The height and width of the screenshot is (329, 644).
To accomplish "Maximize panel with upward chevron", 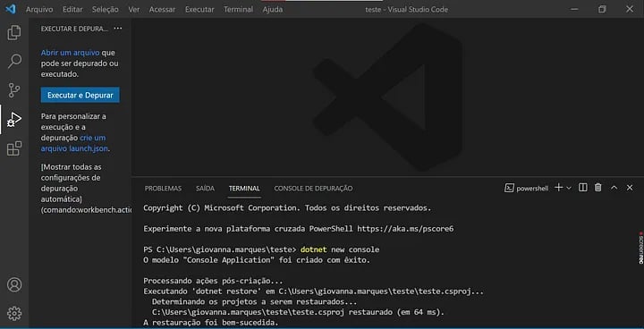I will 614,188.
